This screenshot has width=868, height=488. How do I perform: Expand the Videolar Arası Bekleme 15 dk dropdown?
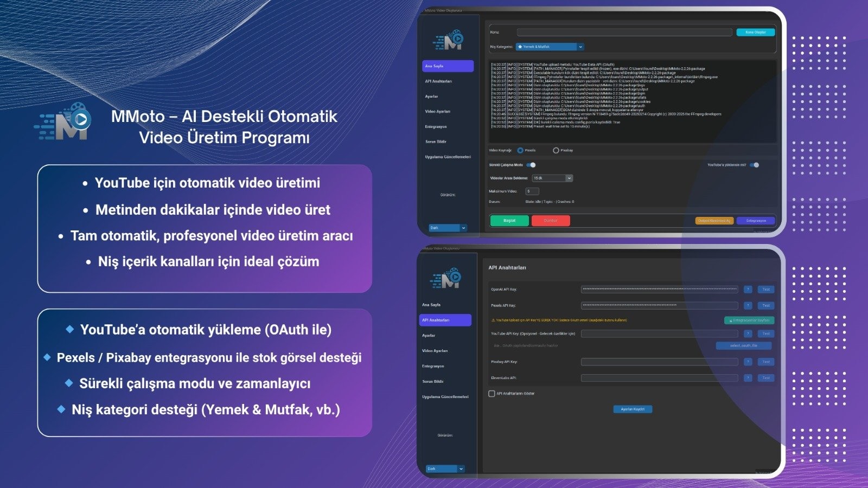pos(552,178)
